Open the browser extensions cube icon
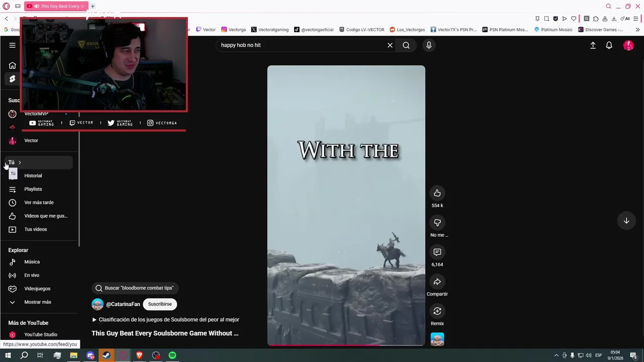This screenshot has width=644, height=362. [596, 19]
